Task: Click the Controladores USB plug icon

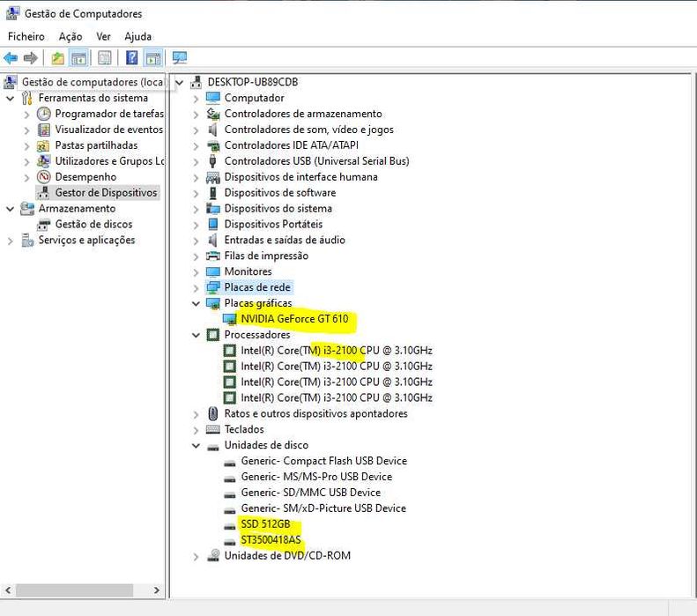Action: 213,161
